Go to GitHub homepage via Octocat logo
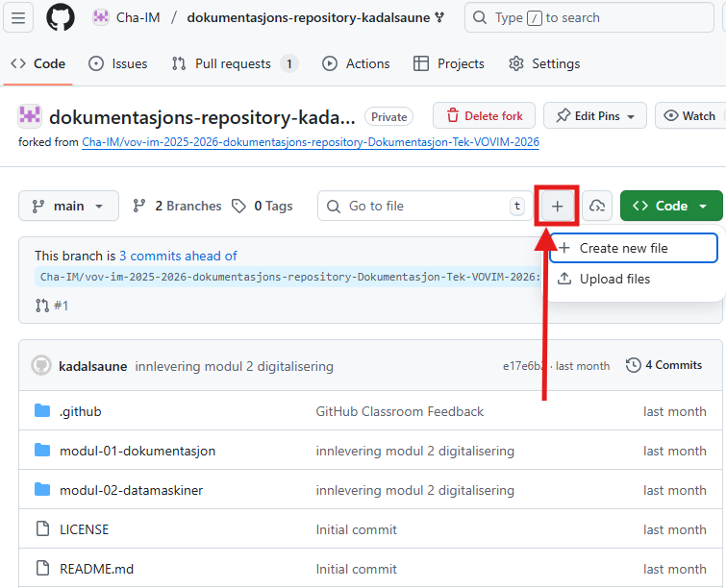The height and width of the screenshot is (588, 726). [x=61, y=18]
